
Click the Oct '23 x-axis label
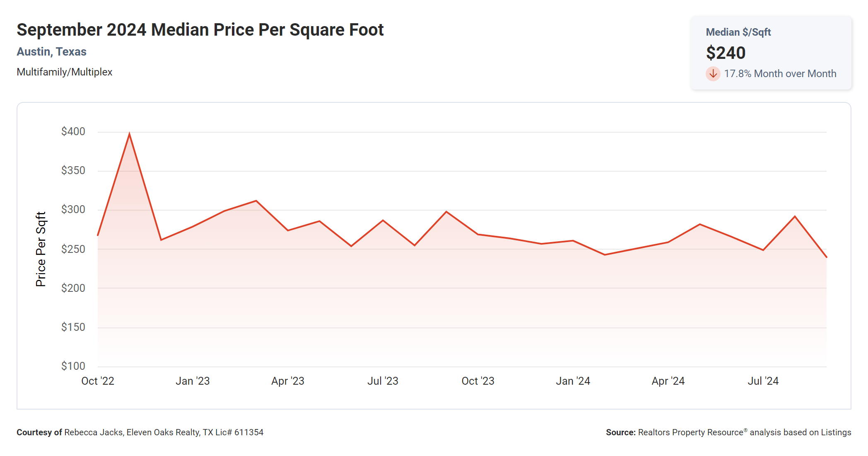[478, 381]
